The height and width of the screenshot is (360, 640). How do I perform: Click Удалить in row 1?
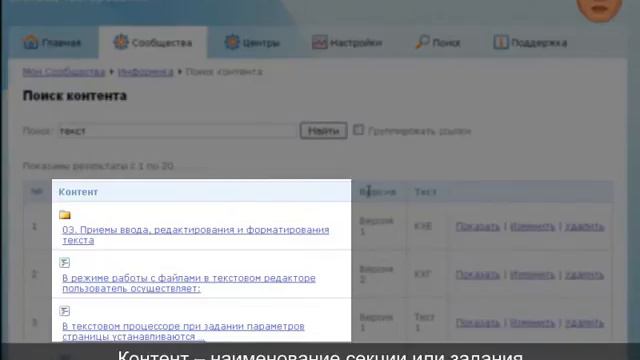584,227
